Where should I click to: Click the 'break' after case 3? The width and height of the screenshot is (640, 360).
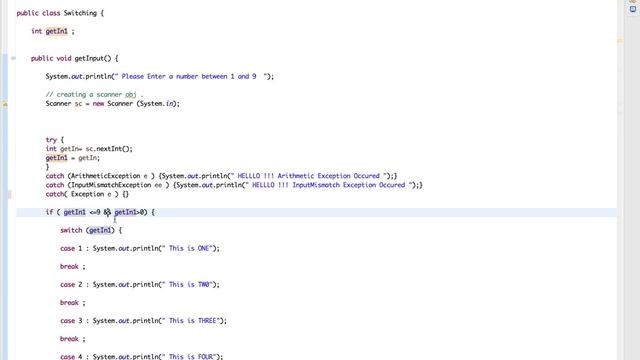(x=69, y=339)
